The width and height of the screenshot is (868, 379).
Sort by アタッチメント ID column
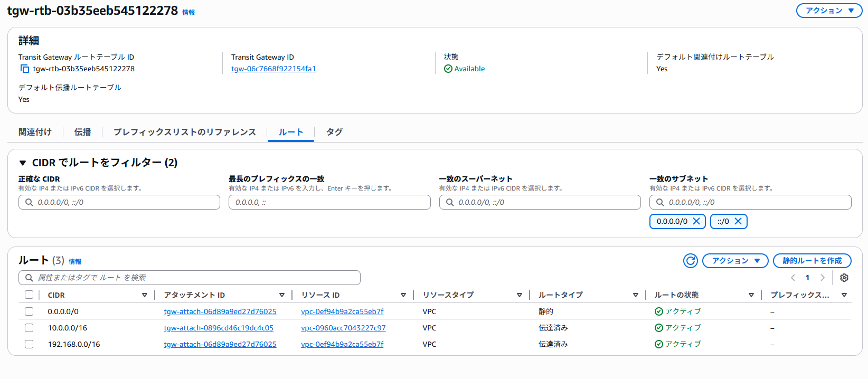(282, 295)
